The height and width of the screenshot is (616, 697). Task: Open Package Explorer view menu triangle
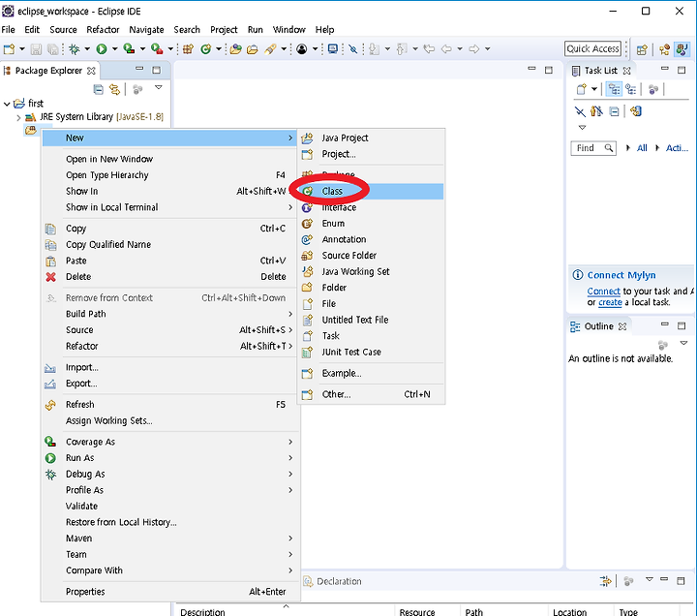158,87
